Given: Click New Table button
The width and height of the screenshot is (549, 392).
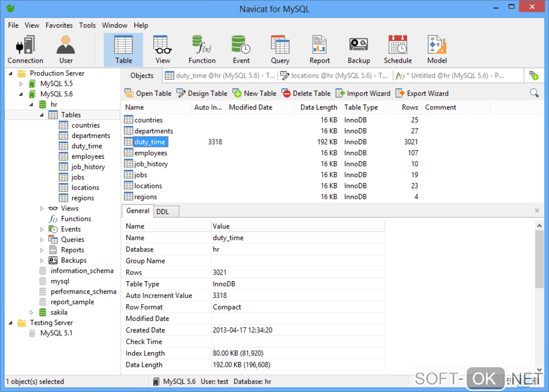Looking at the screenshot, I should click(254, 94).
